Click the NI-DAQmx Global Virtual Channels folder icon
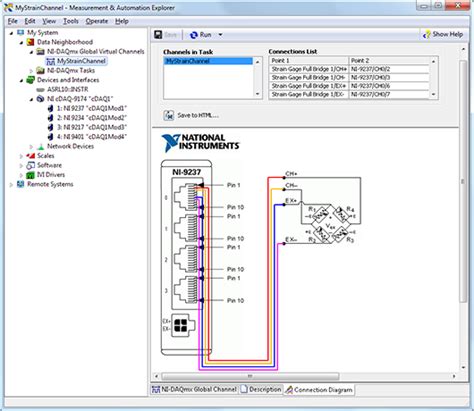This screenshot has width=474, height=411. [40, 51]
